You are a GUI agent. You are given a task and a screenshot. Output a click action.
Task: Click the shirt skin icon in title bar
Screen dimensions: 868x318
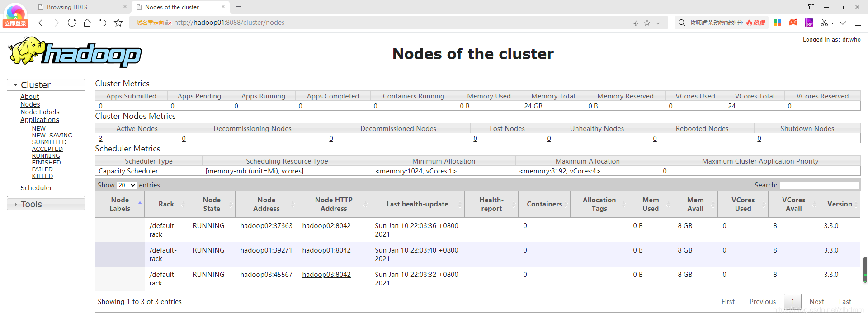tap(811, 7)
